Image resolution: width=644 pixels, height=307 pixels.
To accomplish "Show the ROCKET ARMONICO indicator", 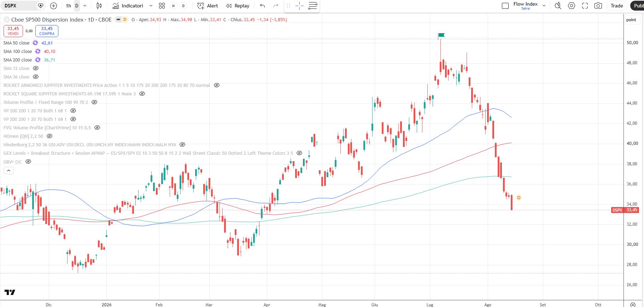I will point(217,85).
